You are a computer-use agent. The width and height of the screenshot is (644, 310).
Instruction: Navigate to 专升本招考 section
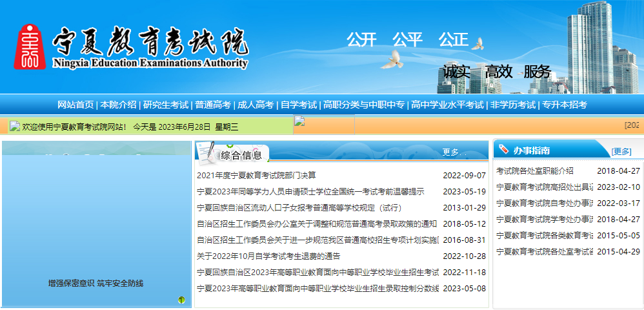pos(564,105)
